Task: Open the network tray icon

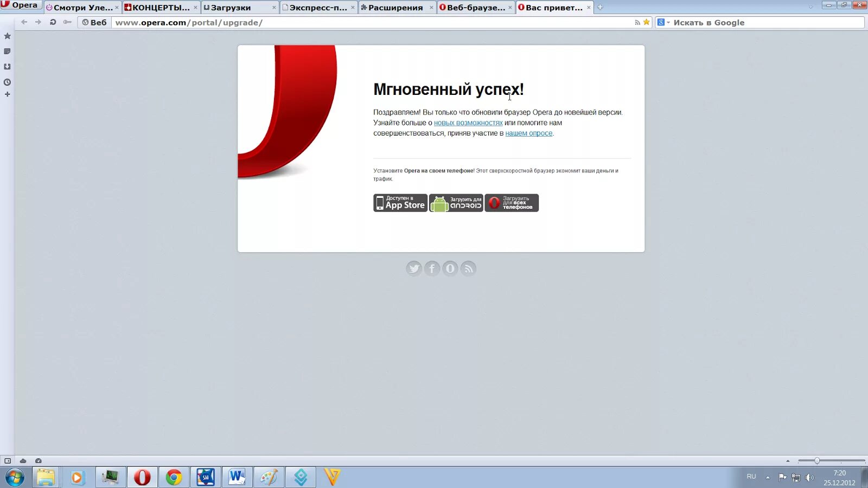Action: point(796,478)
